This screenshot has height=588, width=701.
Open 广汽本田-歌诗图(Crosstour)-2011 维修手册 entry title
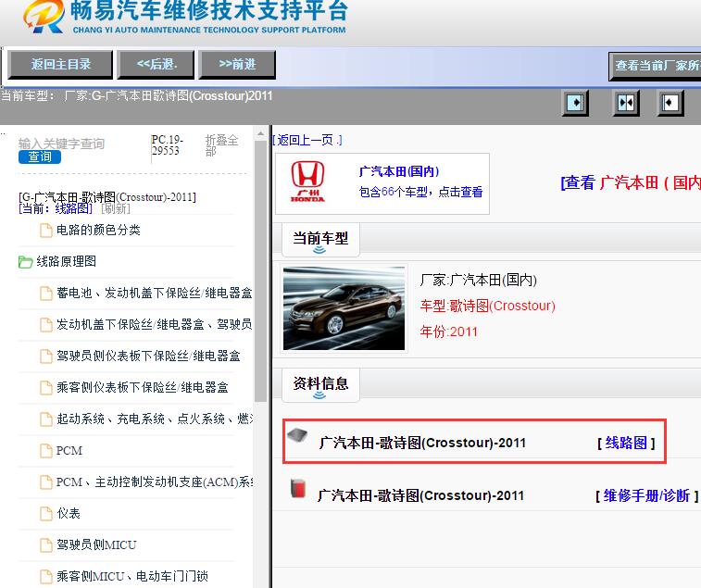pyautogui.click(x=420, y=496)
